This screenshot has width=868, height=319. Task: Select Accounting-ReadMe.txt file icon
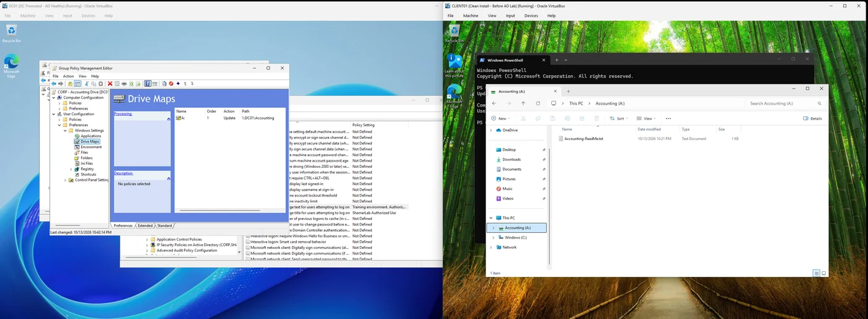[560, 139]
